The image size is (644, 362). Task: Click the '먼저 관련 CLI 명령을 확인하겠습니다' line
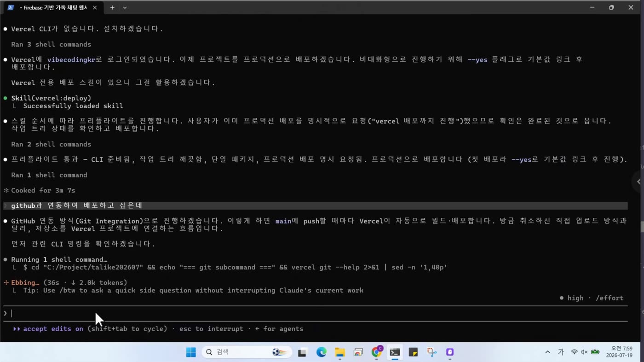(83, 244)
